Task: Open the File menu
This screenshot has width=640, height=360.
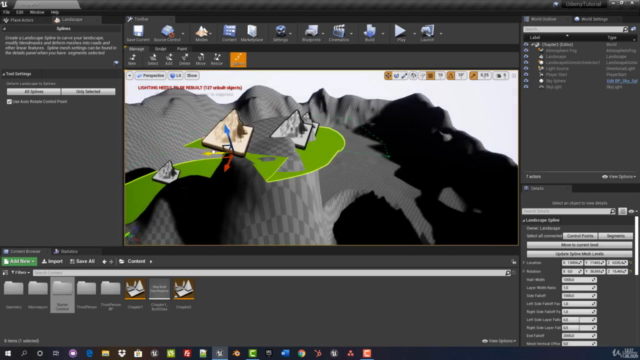Action: tap(7, 12)
